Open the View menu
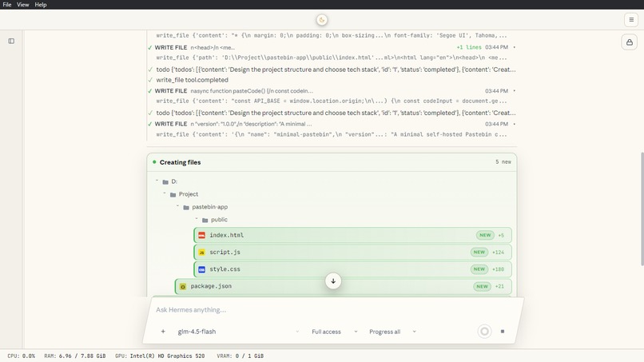 click(x=22, y=5)
